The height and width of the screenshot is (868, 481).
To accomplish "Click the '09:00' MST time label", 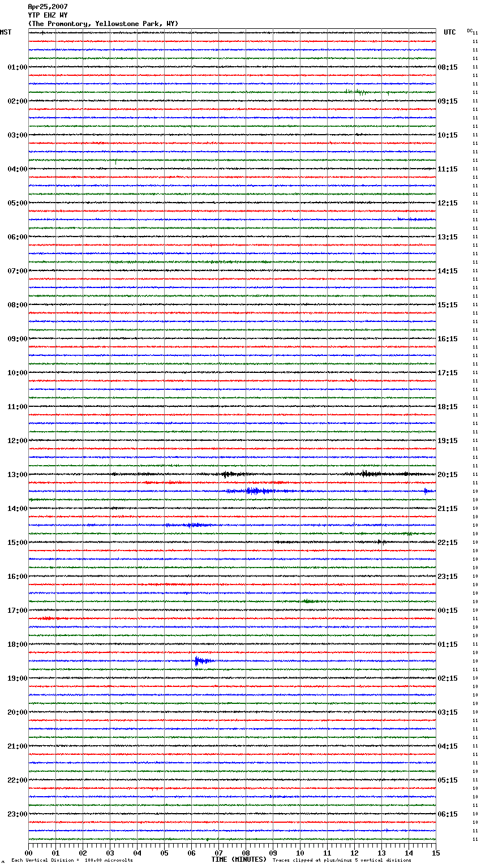I will click(x=17, y=339).
